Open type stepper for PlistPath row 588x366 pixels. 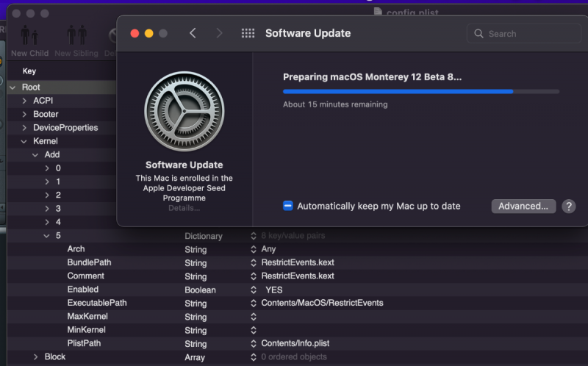coord(254,344)
